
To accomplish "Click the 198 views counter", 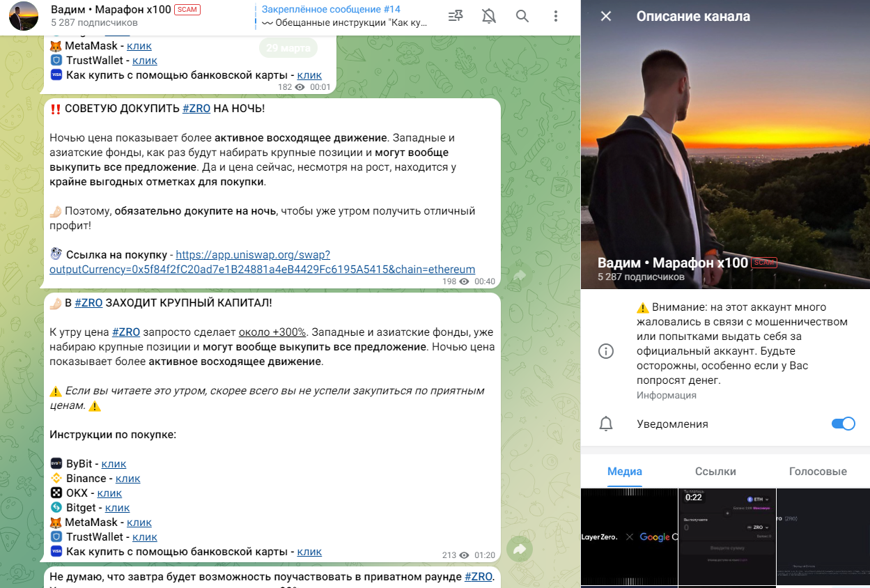I will click(456, 281).
